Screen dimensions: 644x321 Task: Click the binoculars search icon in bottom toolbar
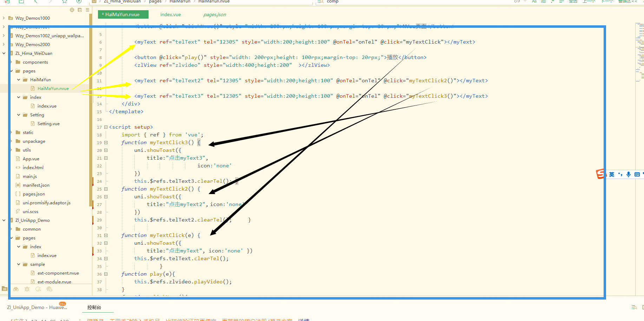point(16,289)
